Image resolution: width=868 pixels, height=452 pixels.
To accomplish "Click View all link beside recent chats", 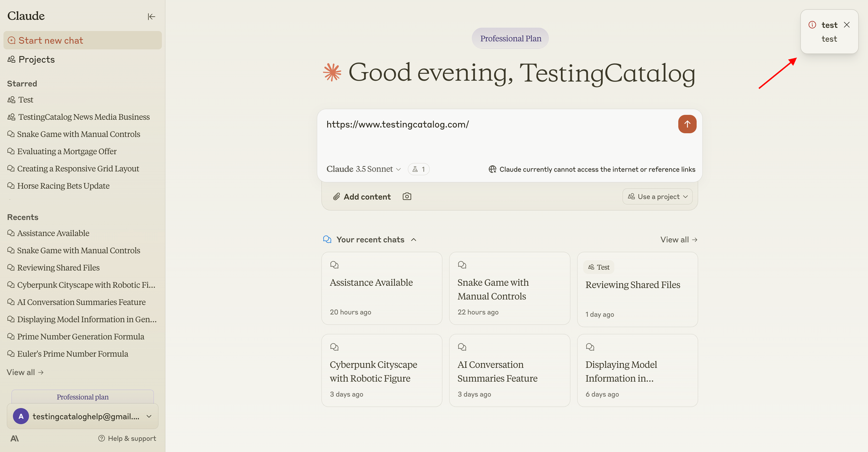I will 678,240.
